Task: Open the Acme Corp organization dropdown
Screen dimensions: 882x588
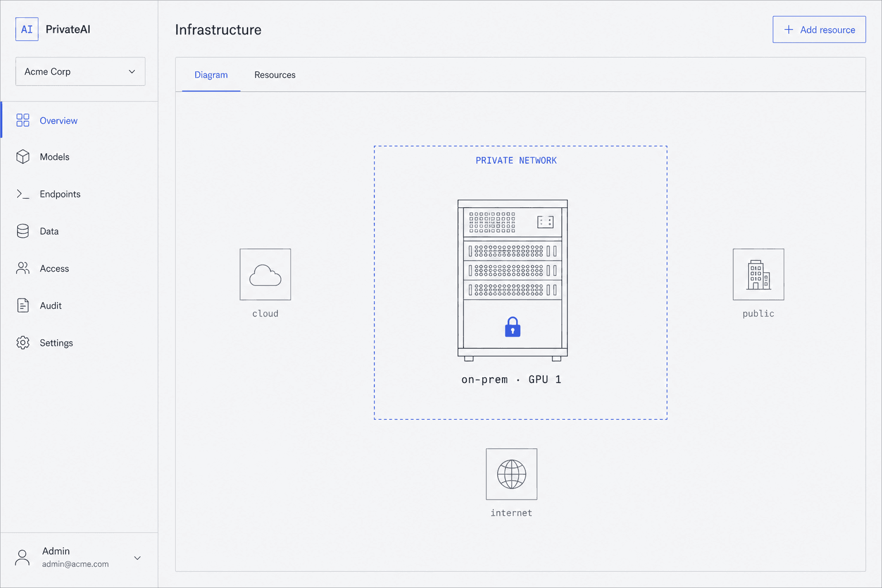Action: coord(80,71)
